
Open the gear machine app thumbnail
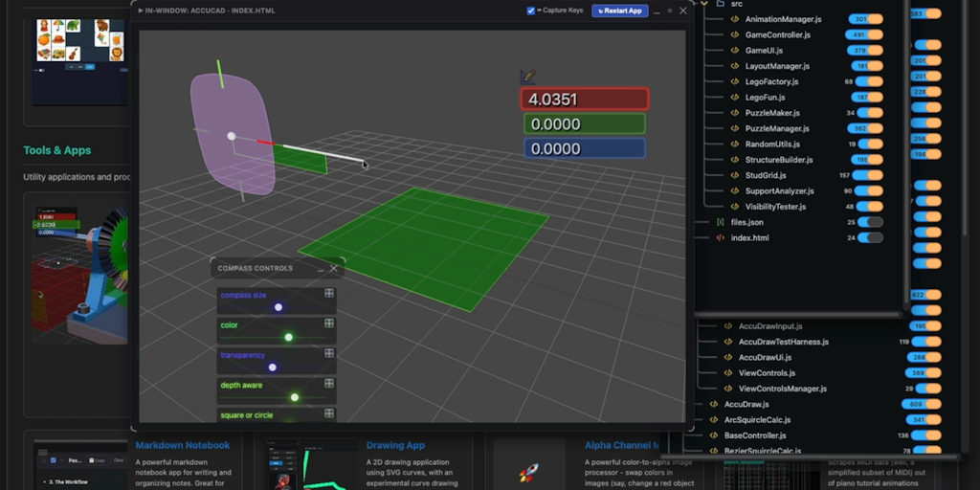point(80,275)
